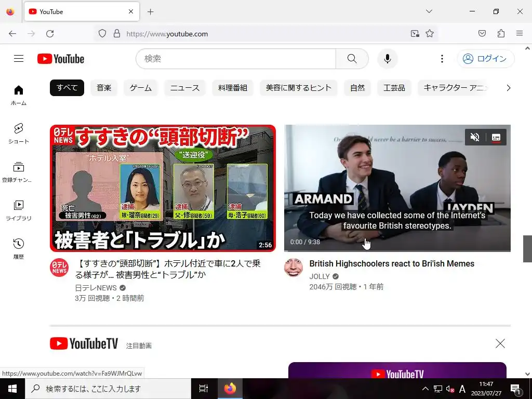Dismiss the YouTubeTV promotion with X
The image size is (532, 399).
pos(500,343)
